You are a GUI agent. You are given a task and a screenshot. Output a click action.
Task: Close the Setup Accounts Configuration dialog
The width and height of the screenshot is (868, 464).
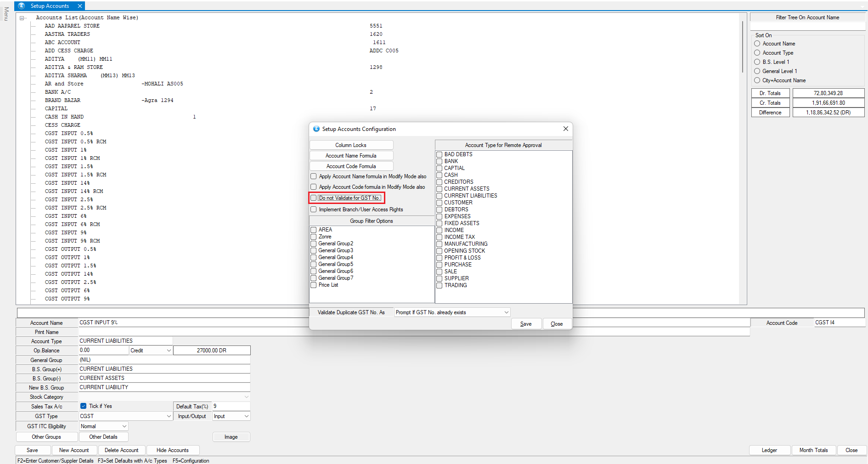click(565, 129)
